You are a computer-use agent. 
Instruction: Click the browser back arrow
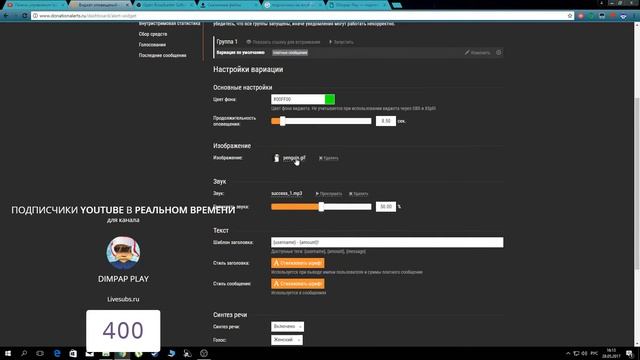point(6,16)
